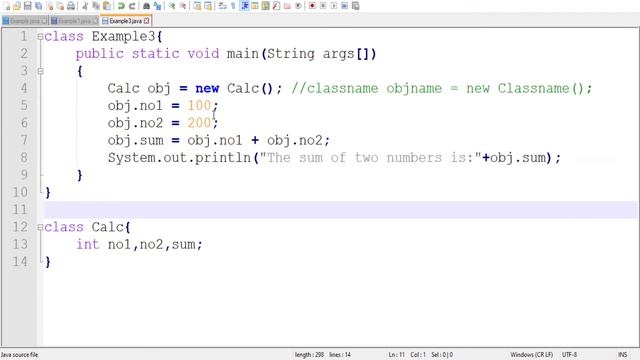Save all files using the Save All icon
The image size is (640, 360).
(38, 6)
